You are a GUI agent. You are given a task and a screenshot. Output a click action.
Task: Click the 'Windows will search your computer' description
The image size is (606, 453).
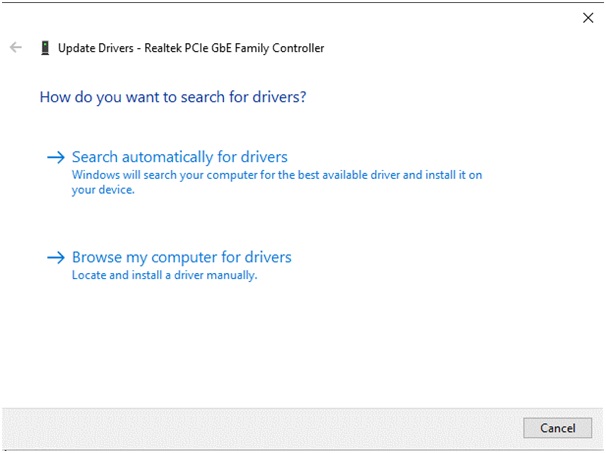click(x=277, y=182)
